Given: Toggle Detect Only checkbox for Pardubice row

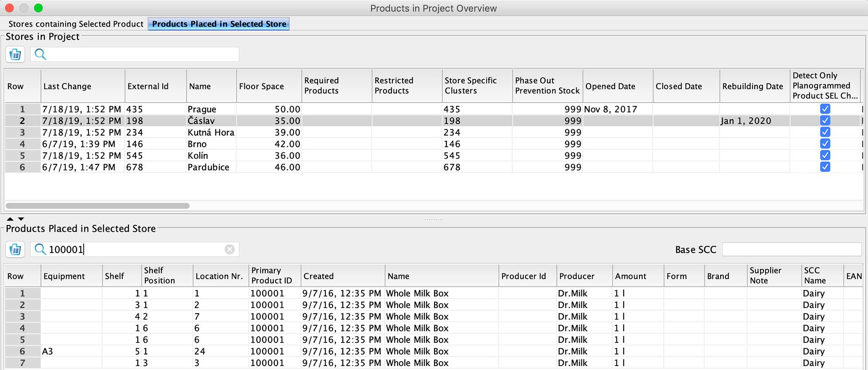Looking at the screenshot, I should pyautogui.click(x=825, y=167).
